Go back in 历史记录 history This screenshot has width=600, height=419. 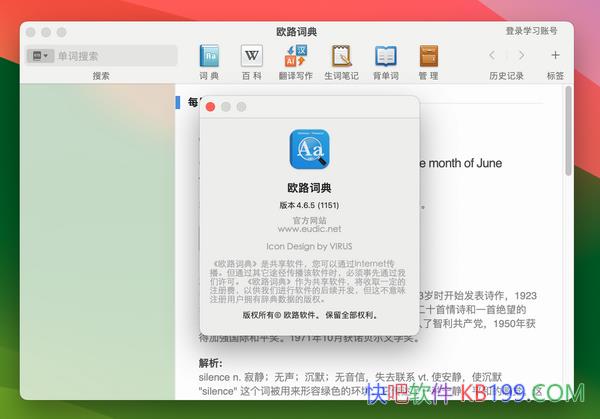tap(492, 55)
